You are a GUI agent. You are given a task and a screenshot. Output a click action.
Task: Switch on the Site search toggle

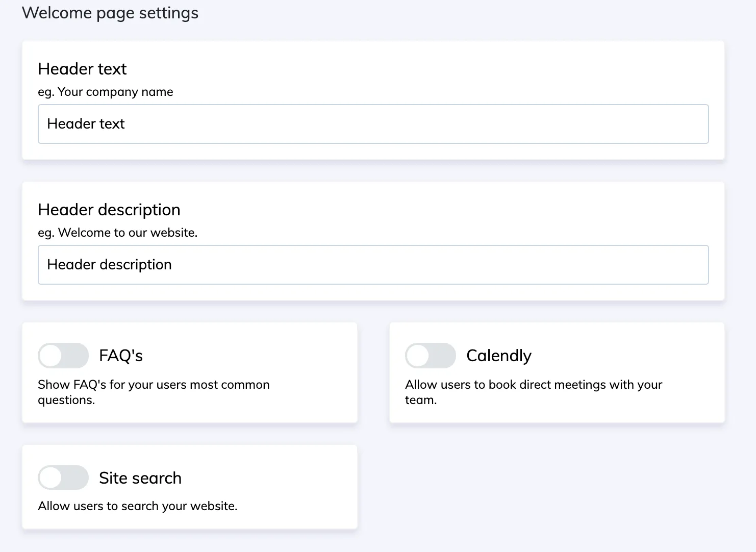click(63, 478)
